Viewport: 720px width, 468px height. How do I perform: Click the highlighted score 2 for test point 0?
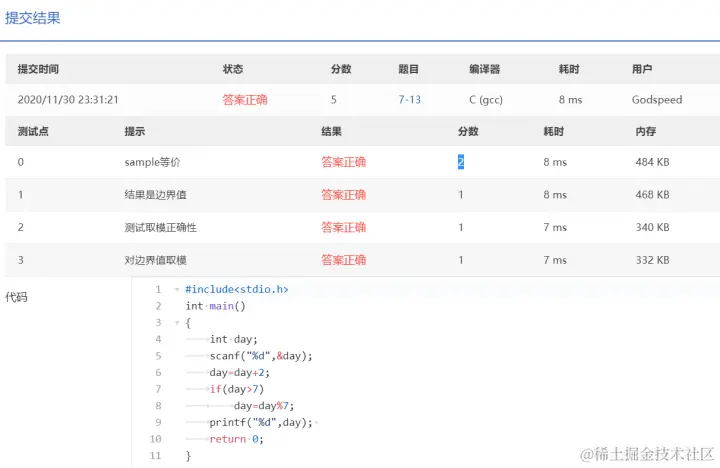tap(461, 162)
